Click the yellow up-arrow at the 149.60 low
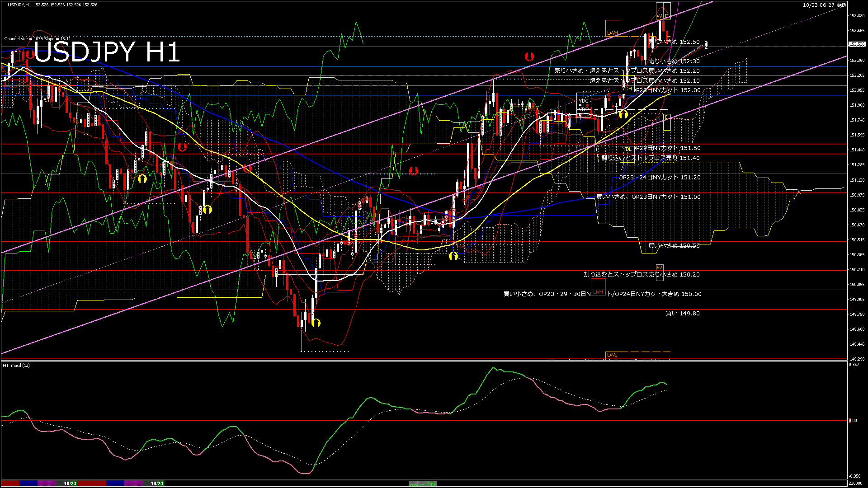The width and height of the screenshot is (868, 488). pos(316,323)
